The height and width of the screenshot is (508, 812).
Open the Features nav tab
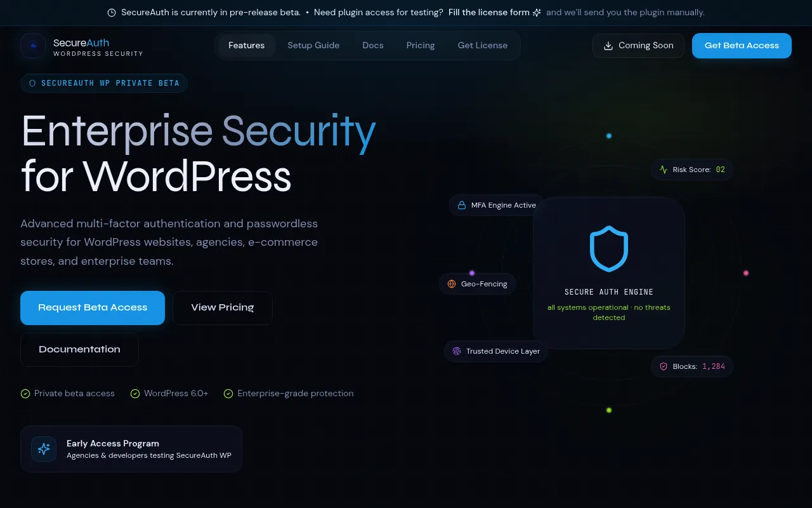coord(247,46)
